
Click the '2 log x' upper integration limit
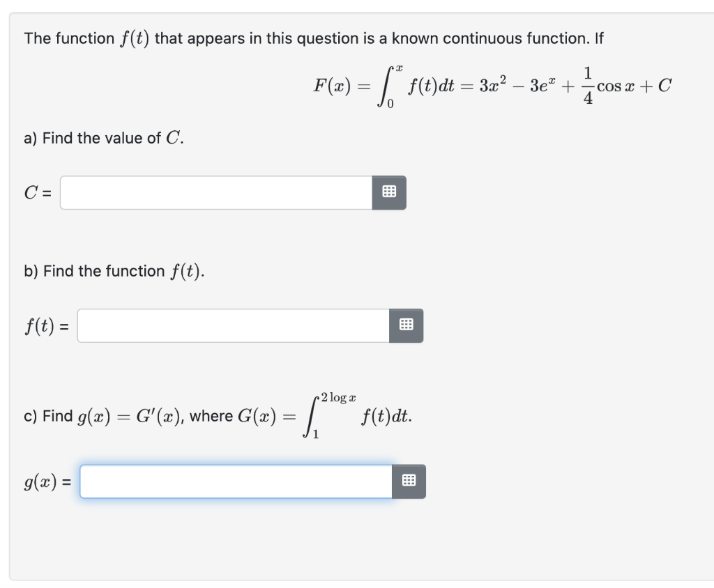tap(338, 397)
